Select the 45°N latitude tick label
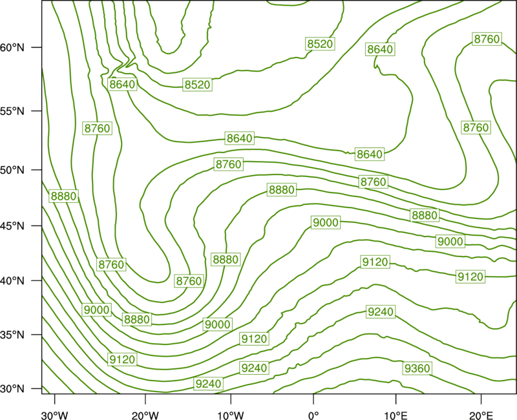This screenshot has height=420, width=517. tap(12, 226)
